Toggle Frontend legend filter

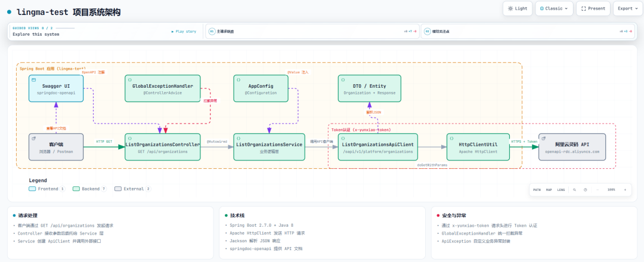tap(47, 189)
